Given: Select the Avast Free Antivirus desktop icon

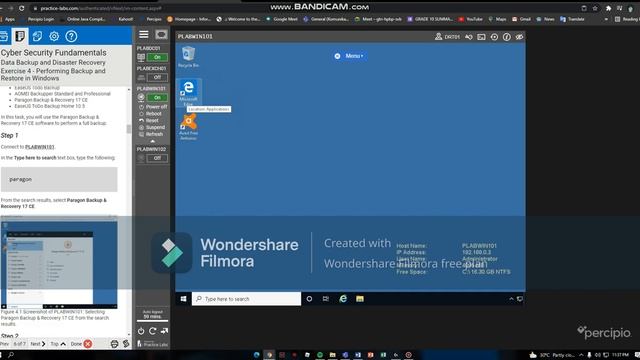Looking at the screenshot, I should [188, 127].
